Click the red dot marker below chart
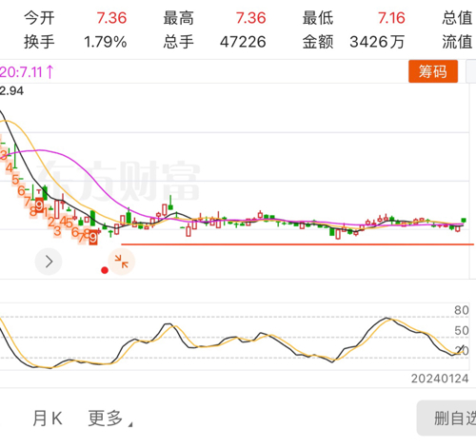This screenshot has width=476, height=448. [105, 270]
